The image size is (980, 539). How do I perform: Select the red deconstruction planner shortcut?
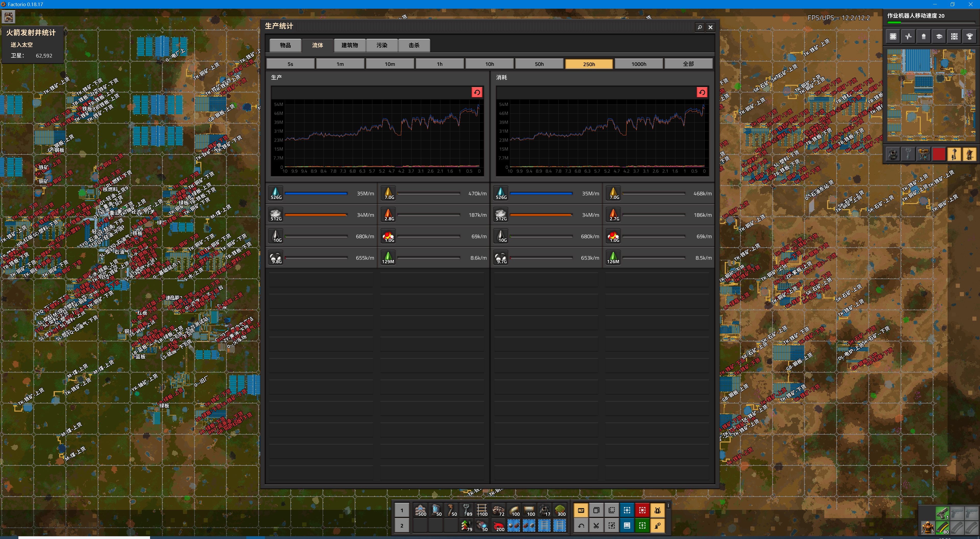(642, 510)
